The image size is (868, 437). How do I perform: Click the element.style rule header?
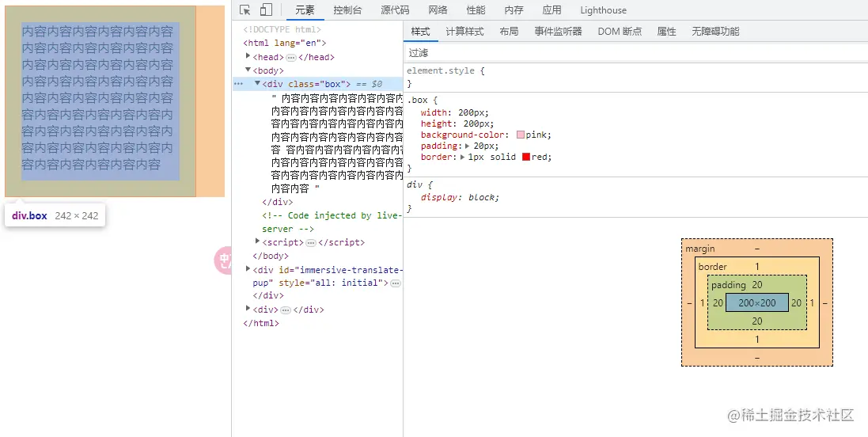[445, 71]
